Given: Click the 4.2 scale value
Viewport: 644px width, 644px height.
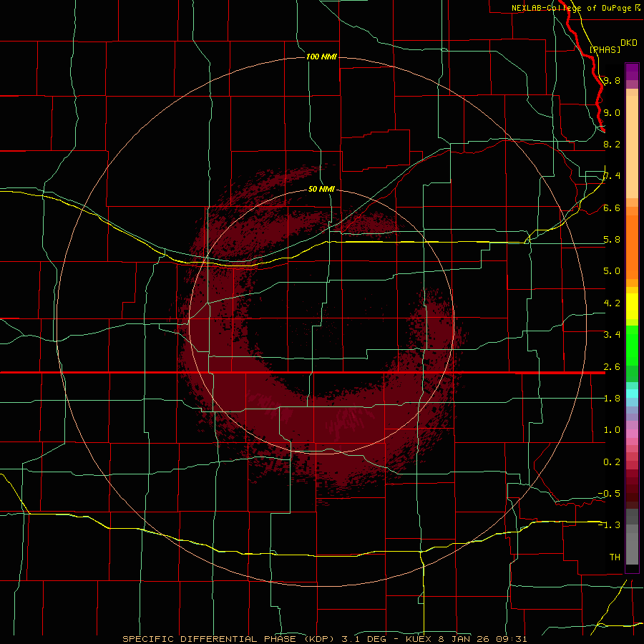Looking at the screenshot, I should [x=612, y=303].
